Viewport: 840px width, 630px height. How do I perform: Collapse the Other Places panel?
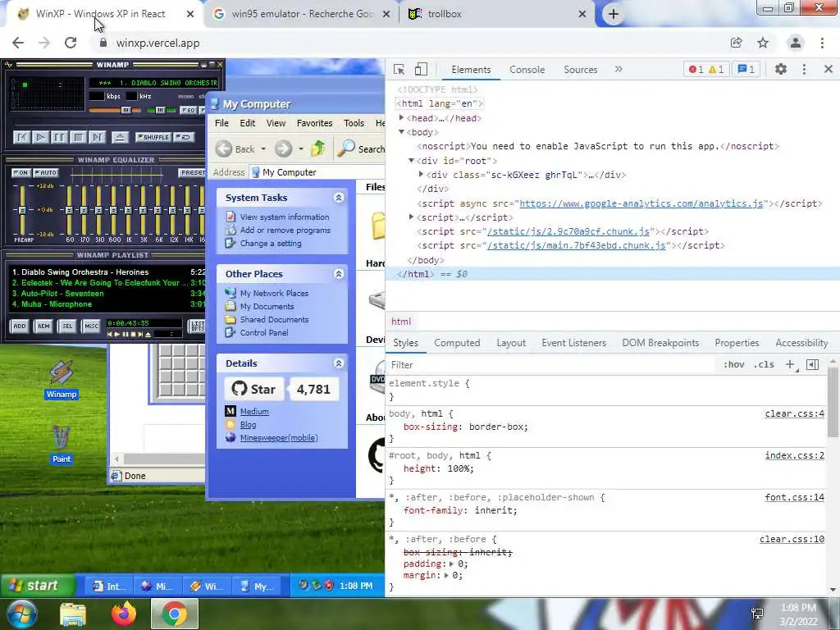pos(339,274)
